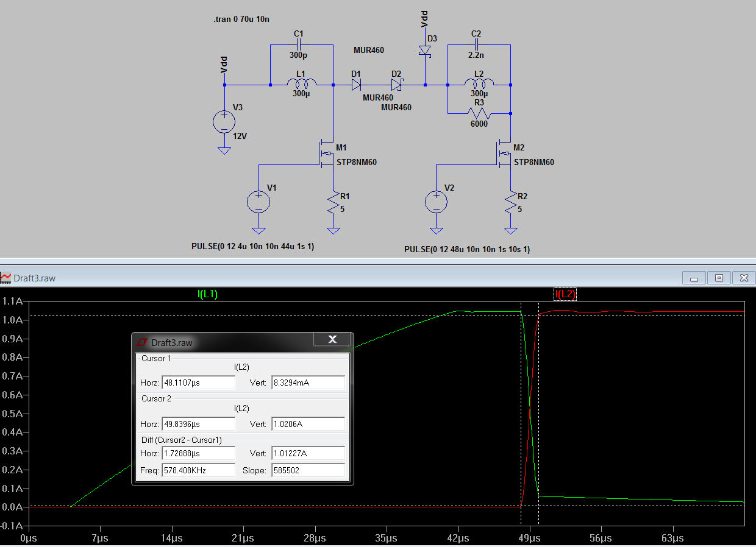Minimize the Draft3.raw waveform window
Screen dimensions: 756x547
pos(694,278)
